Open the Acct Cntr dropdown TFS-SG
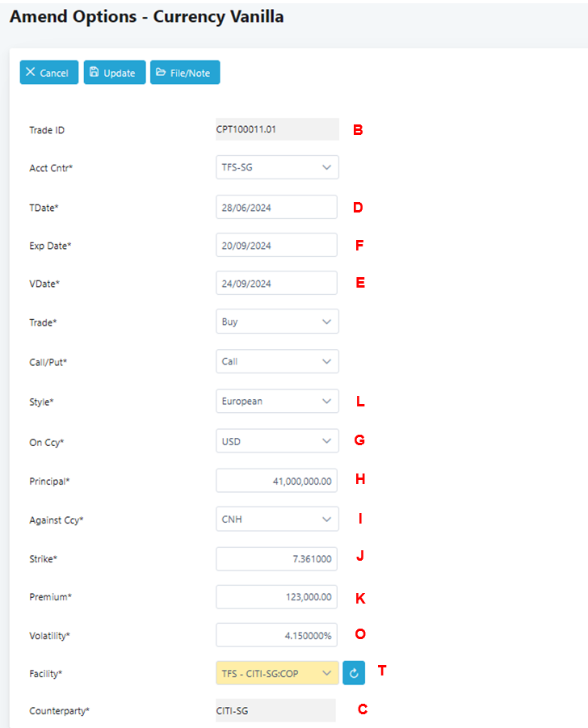Image resolution: width=588 pixels, height=728 pixels. [x=277, y=167]
